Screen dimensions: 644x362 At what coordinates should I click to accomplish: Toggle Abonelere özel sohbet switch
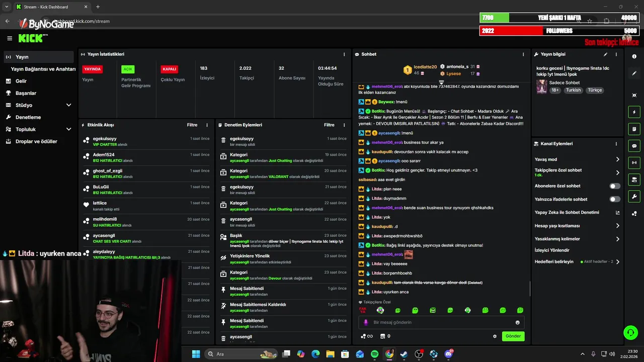[615, 186]
